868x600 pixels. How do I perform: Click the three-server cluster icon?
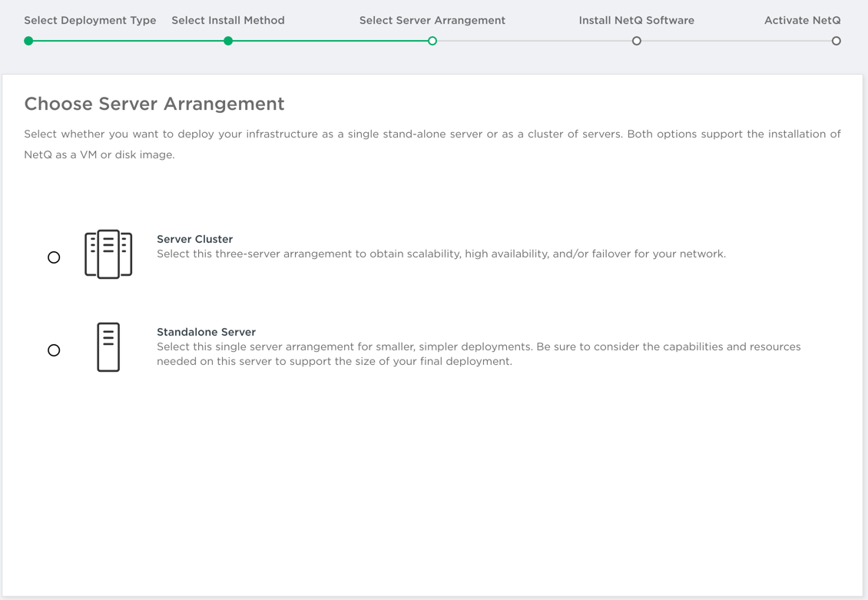(108, 254)
